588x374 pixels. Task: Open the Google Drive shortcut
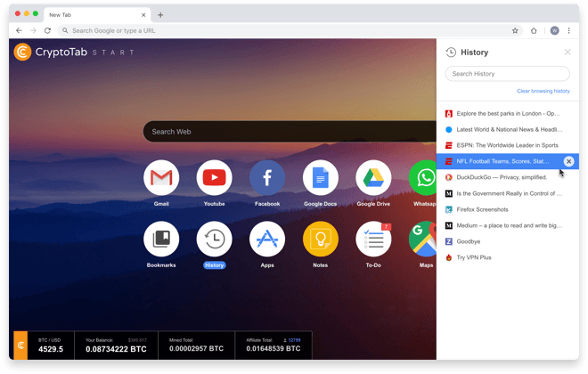point(373,178)
